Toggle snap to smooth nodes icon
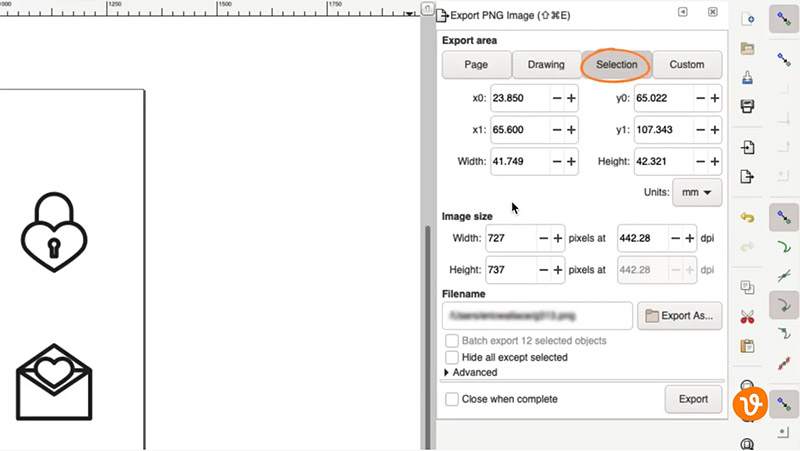 pyautogui.click(x=784, y=334)
